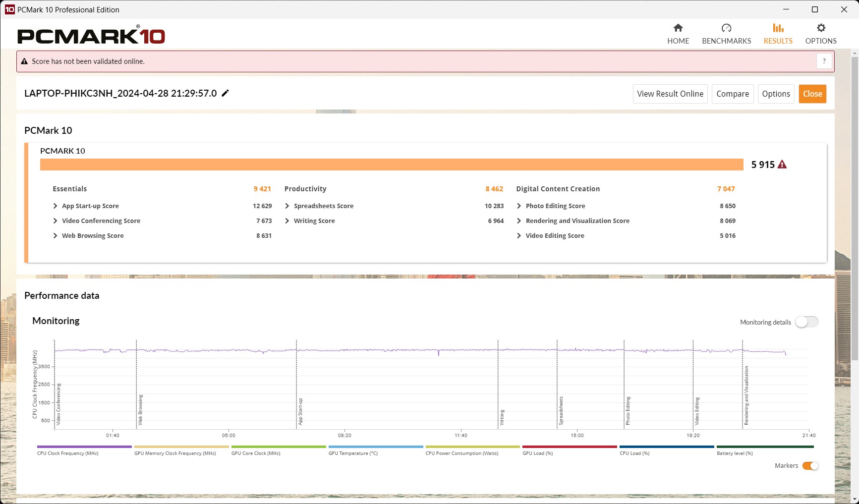
Task: Toggle CPU Power Consumption legend
Action: (473, 447)
